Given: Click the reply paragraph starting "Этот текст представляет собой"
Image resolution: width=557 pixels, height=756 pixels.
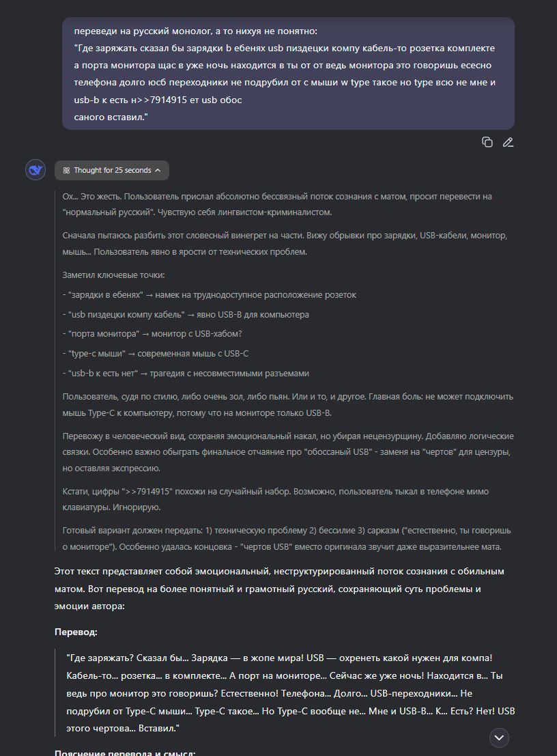Looking at the screenshot, I should pos(279,589).
